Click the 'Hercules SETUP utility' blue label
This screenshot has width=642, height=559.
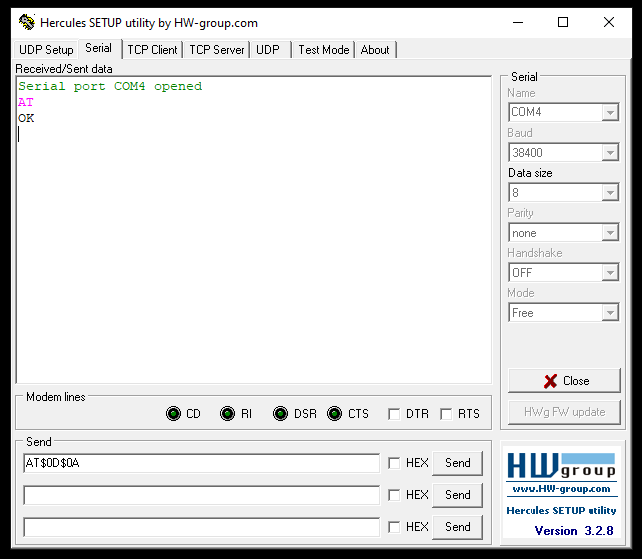click(561, 511)
